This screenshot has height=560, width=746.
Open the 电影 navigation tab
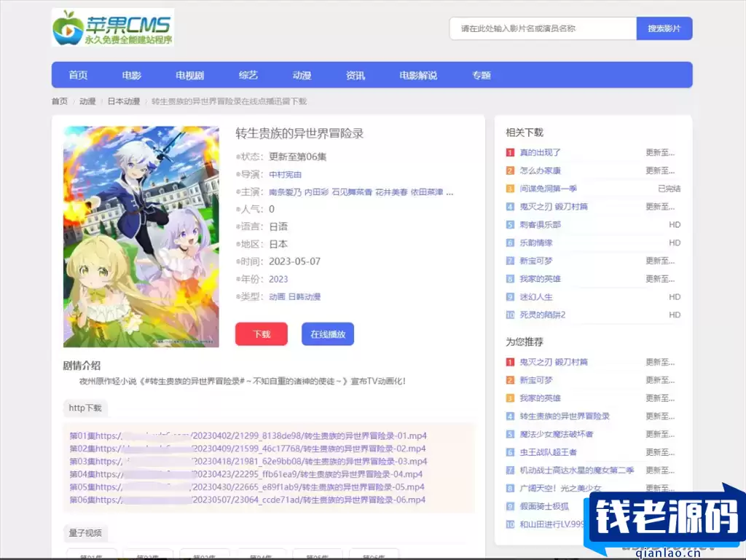pos(132,75)
